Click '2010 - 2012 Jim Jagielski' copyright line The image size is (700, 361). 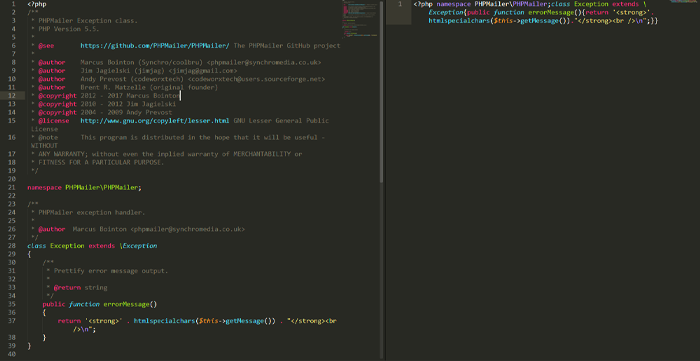pos(128,104)
